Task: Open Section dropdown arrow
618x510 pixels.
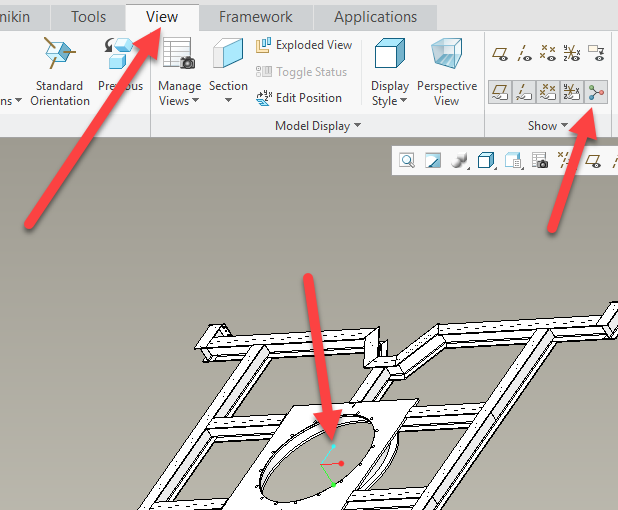Action: coord(228,101)
